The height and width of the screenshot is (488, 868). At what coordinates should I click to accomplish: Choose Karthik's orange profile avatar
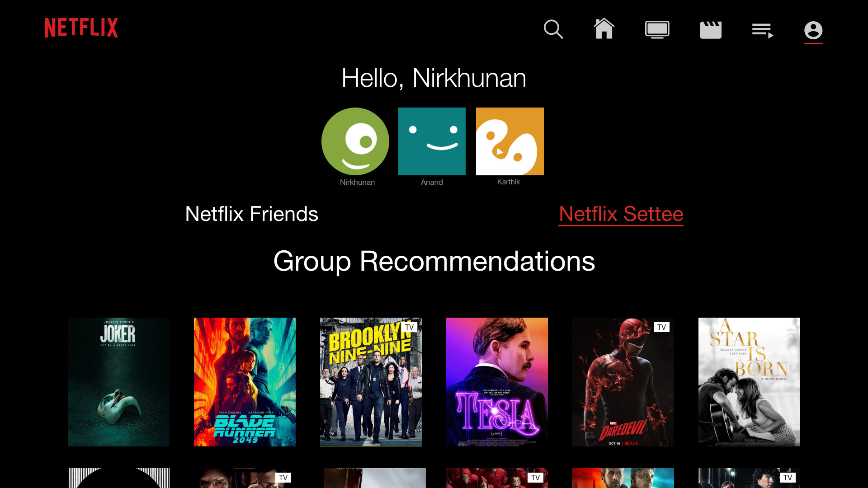pyautogui.click(x=509, y=141)
